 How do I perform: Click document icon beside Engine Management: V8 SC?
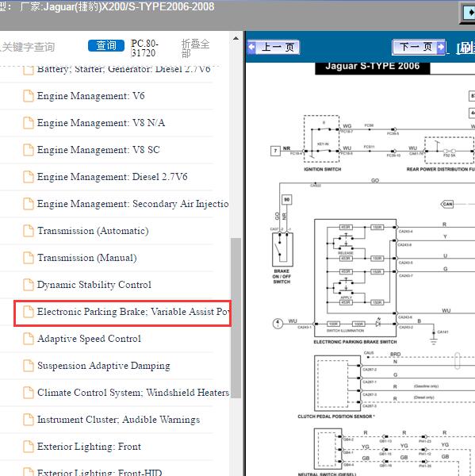[29, 150]
